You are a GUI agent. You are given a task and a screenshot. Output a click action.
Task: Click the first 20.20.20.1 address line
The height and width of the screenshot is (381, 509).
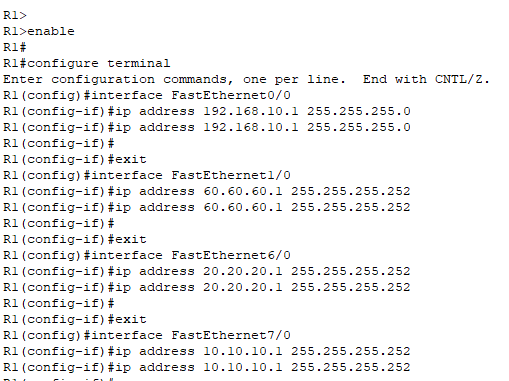coord(207,271)
